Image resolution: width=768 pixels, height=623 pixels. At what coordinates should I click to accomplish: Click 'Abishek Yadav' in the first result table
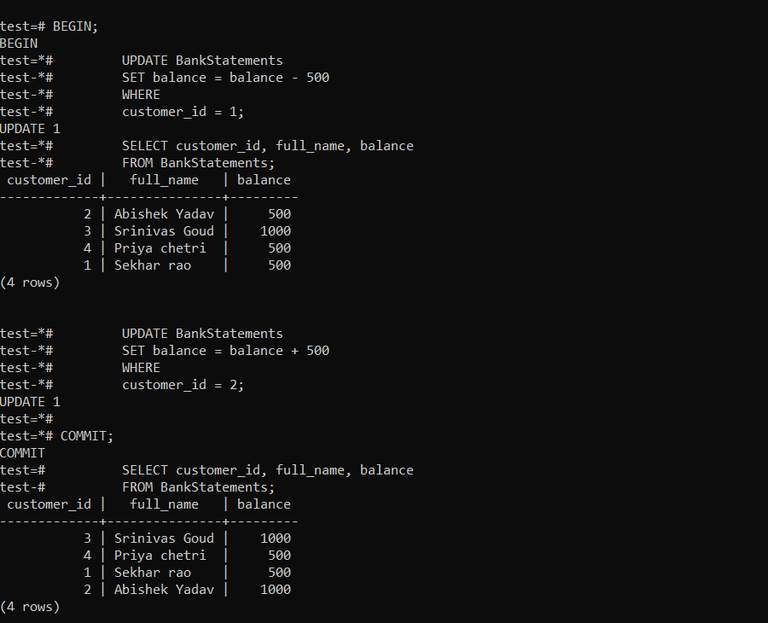point(164,215)
